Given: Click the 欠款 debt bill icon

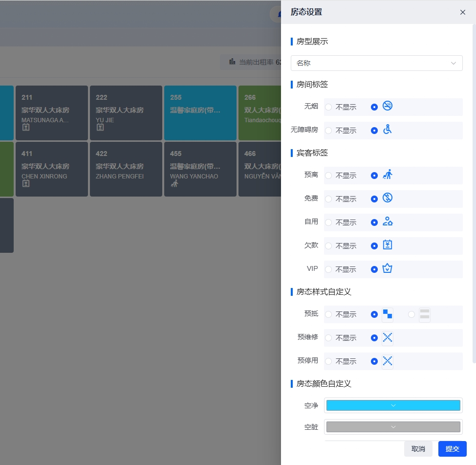Looking at the screenshot, I should 387,245.
